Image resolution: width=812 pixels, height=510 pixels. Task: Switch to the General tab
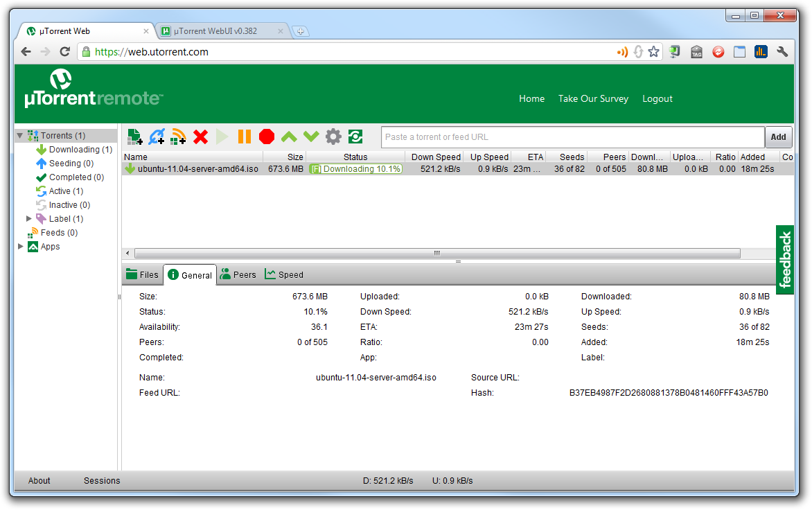point(190,275)
